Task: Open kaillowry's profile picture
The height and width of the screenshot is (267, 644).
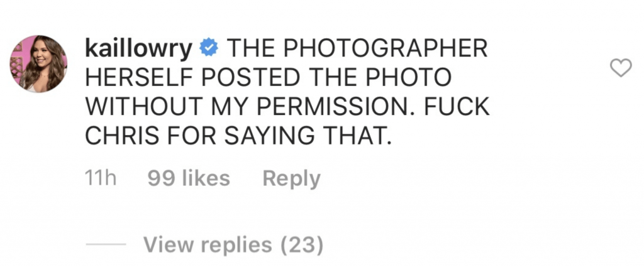Action: [38, 63]
